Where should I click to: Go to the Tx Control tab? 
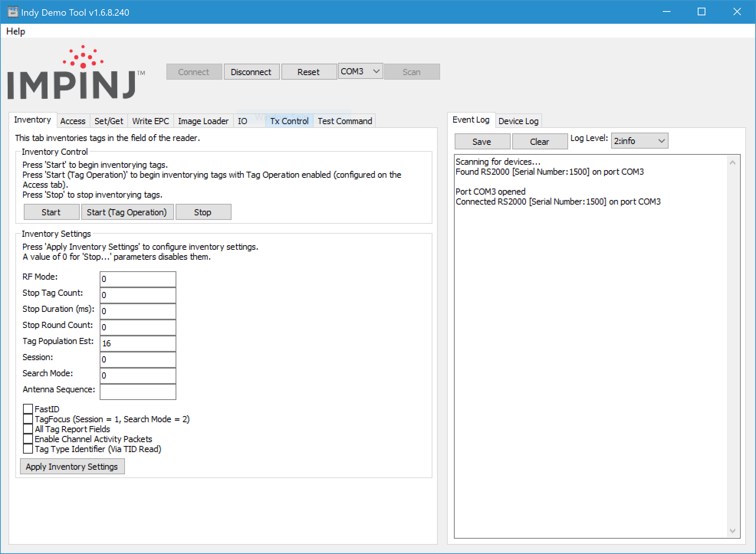[289, 121]
